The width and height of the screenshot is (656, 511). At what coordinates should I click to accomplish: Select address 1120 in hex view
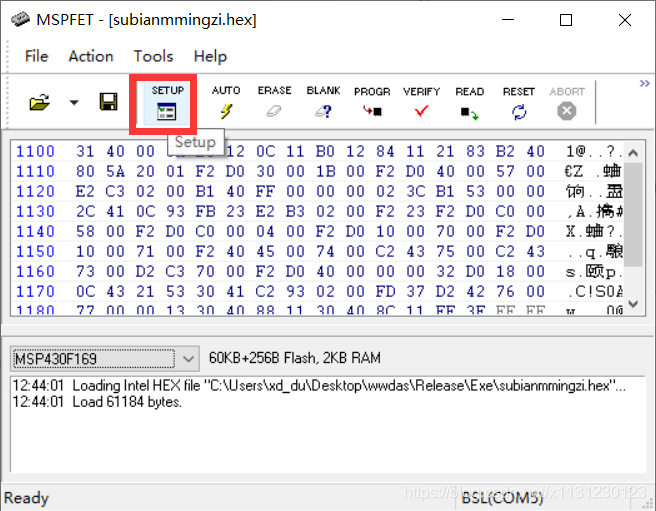pos(35,191)
